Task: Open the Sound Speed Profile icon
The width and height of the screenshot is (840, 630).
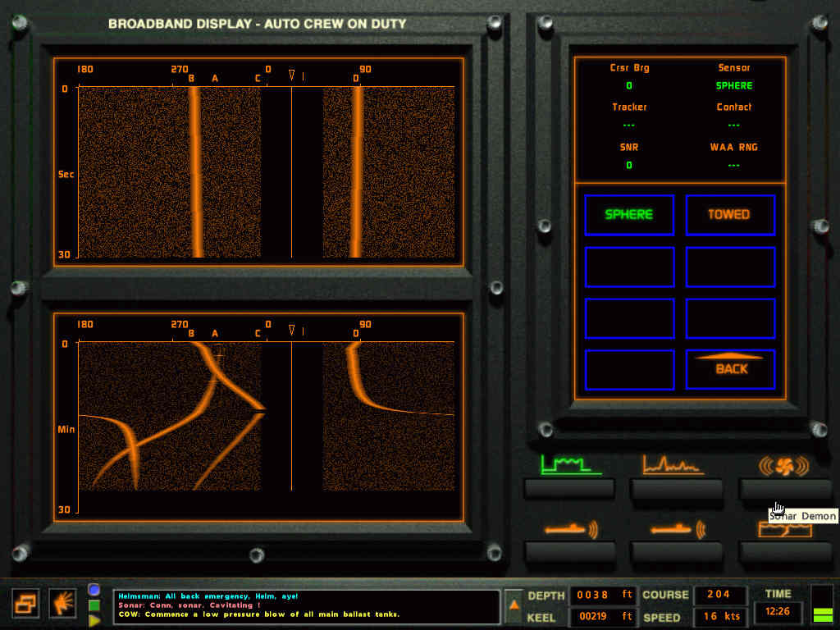Action: [785, 529]
